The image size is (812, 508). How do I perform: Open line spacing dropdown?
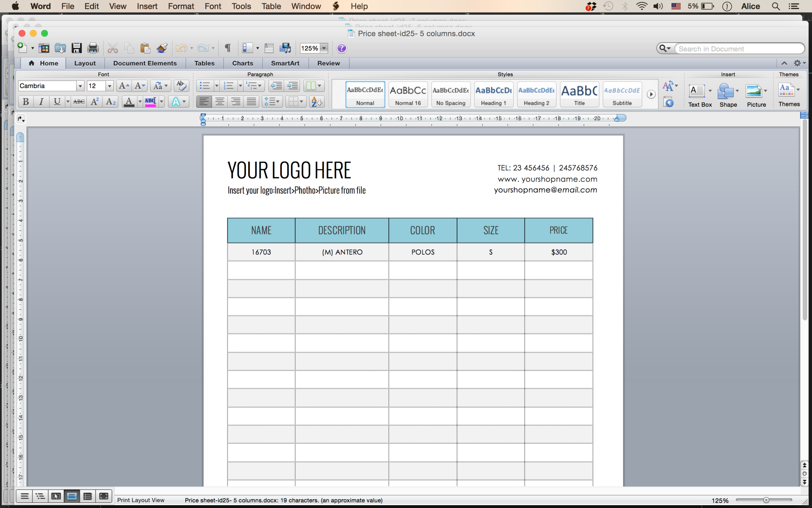[x=272, y=102]
